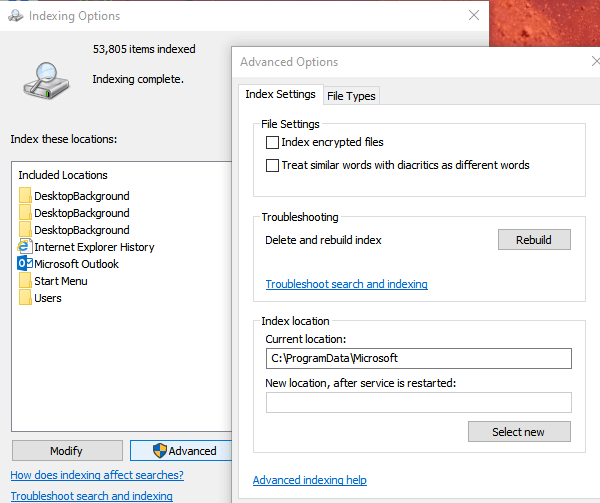The height and width of the screenshot is (503, 600).
Task: Enable Index encrypted files checkbox
Action: pos(272,142)
